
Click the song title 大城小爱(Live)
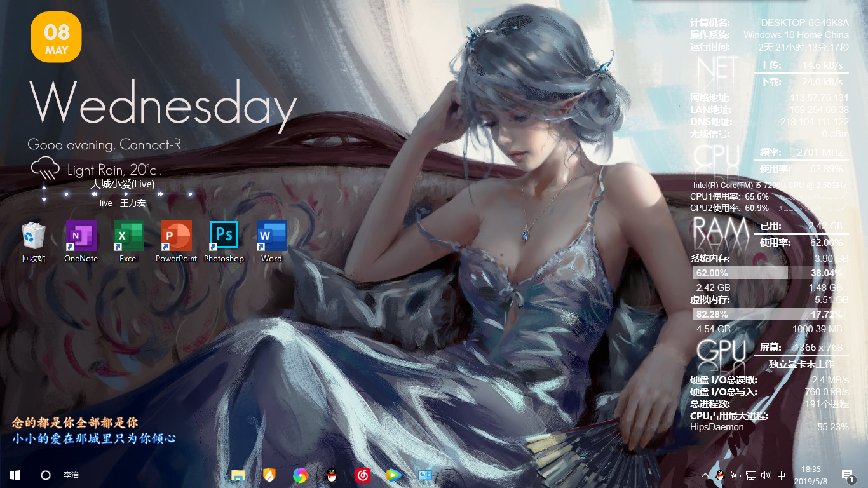123,184
